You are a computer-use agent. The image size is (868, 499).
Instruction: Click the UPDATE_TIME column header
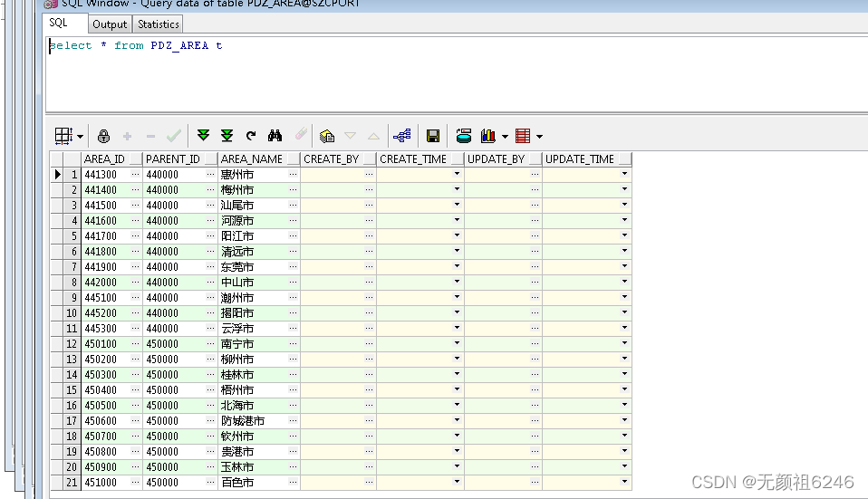pos(587,159)
